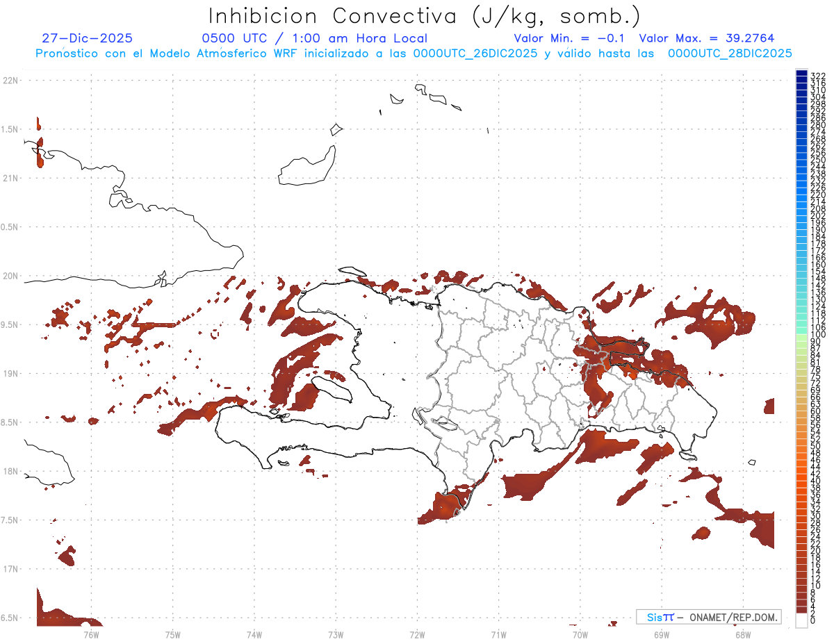
Task: Click the '17N' latitude label
Action: (x=10, y=569)
